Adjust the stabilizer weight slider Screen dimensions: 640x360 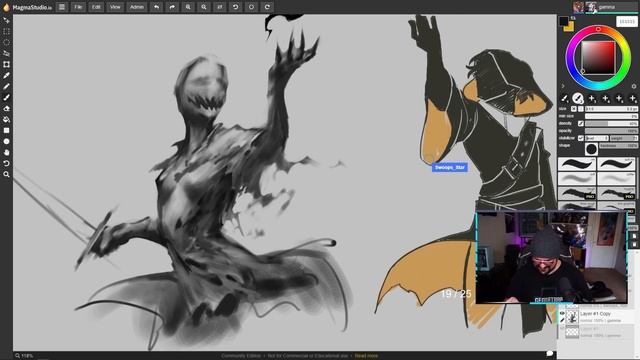click(624, 138)
